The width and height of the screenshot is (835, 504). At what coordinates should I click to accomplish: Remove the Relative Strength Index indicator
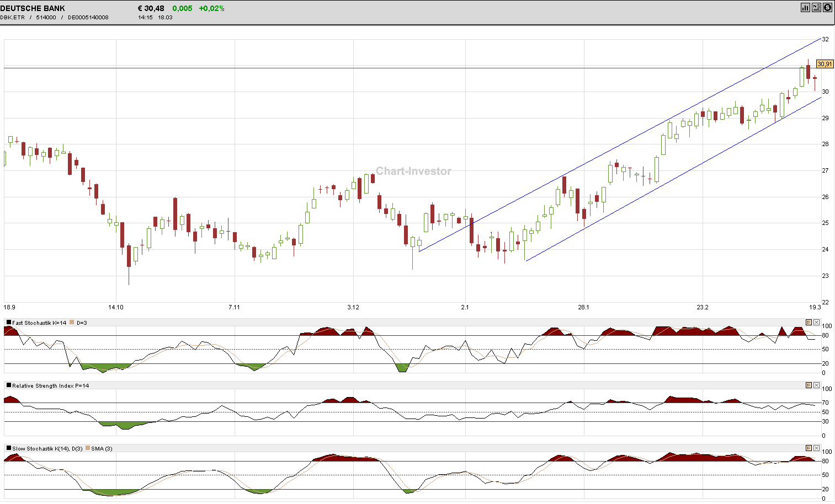click(817, 385)
